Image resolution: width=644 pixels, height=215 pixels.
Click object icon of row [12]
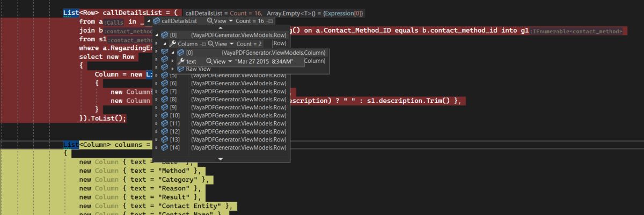pyautogui.click(x=165, y=131)
